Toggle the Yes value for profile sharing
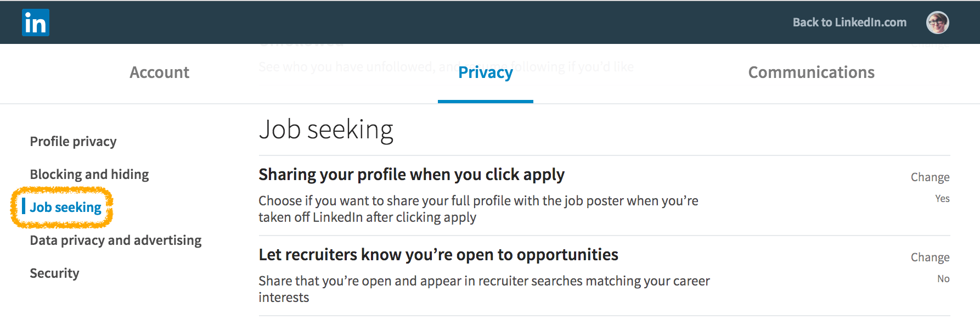 click(942, 198)
